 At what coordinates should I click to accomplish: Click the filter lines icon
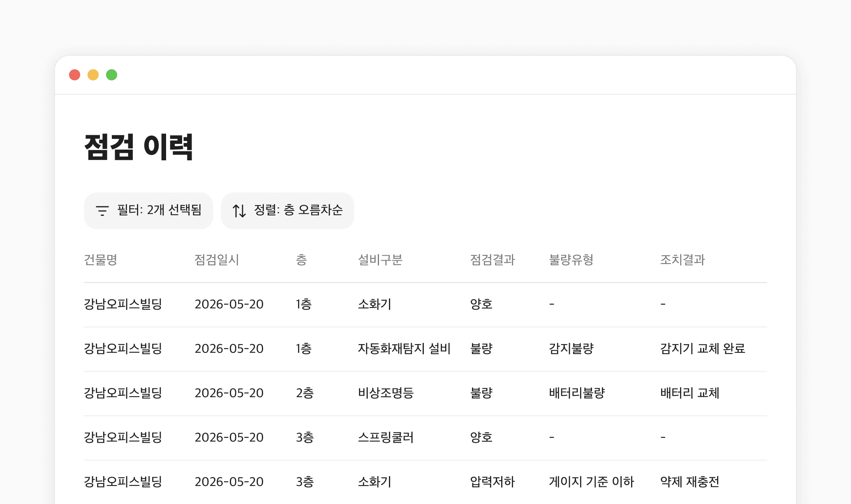coord(102,210)
